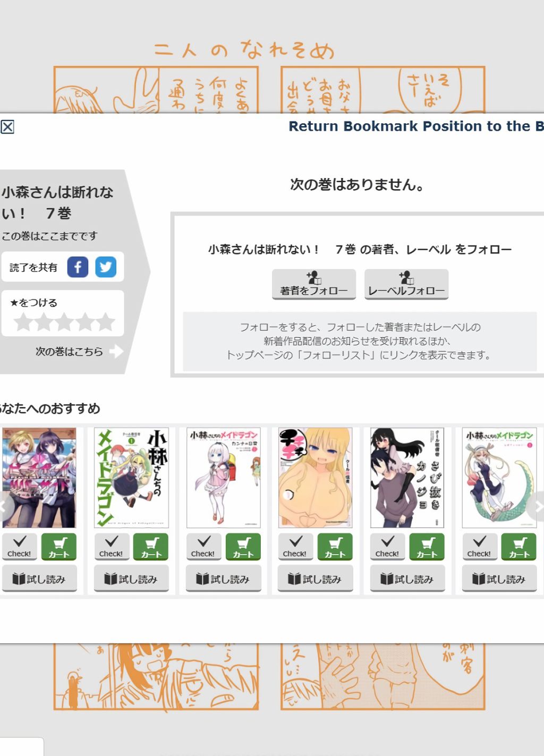Add カンナの日常 to cart
544x756 pixels.
[x=243, y=547]
